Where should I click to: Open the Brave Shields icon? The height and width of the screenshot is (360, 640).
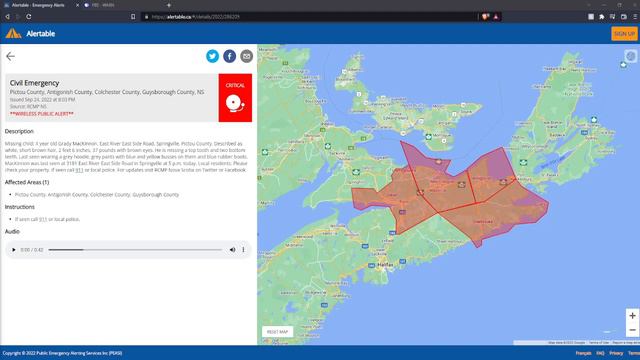[x=485, y=17]
